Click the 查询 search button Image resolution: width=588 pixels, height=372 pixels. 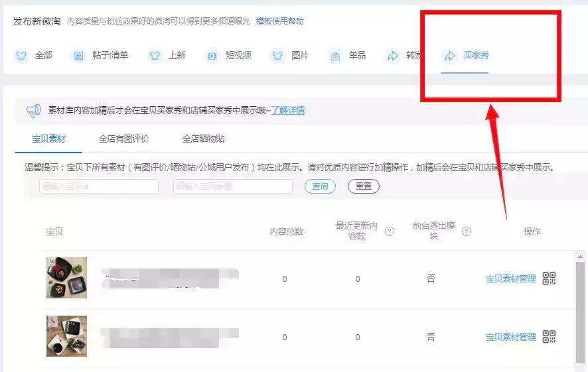tap(320, 186)
